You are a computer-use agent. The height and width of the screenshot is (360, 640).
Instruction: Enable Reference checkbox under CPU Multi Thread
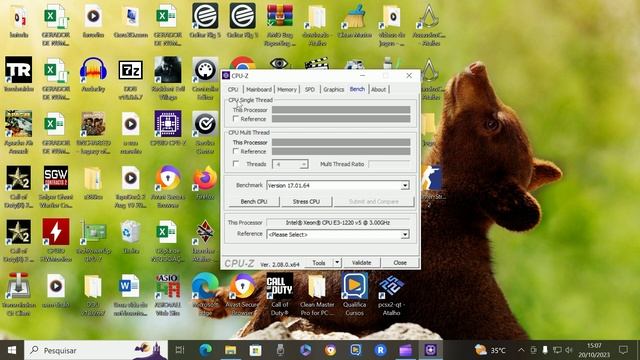click(x=236, y=151)
